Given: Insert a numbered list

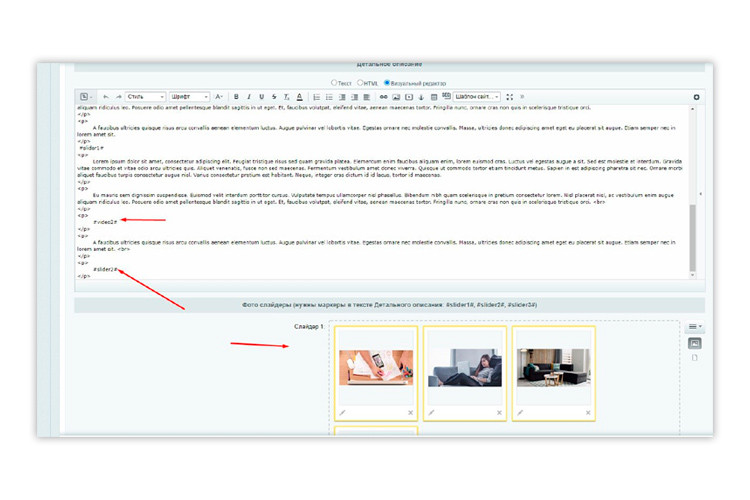Looking at the screenshot, I should pos(316,97).
